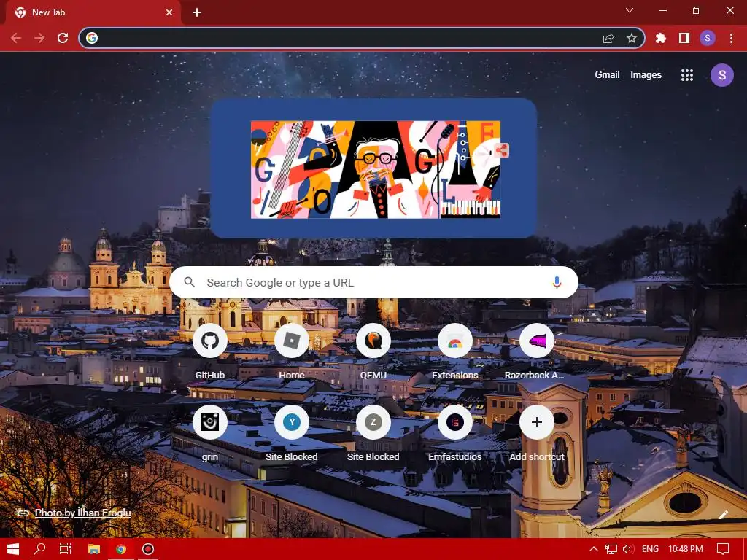Open network status tray icon
This screenshot has width=747, height=560.
(x=611, y=549)
